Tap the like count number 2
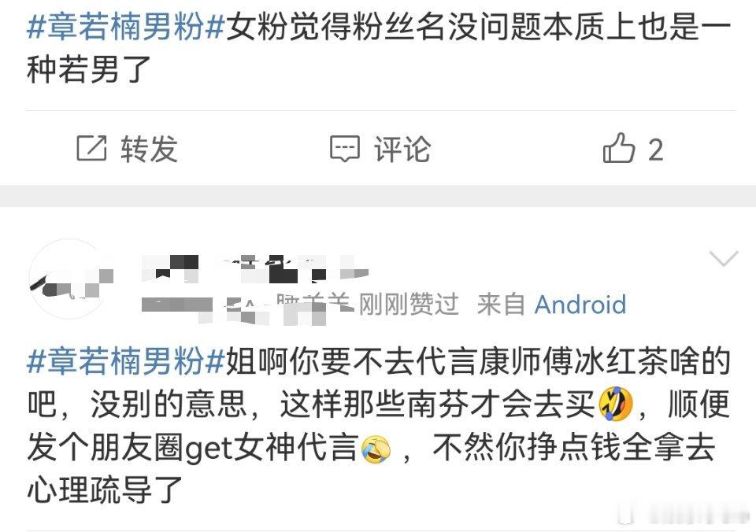 655,150
